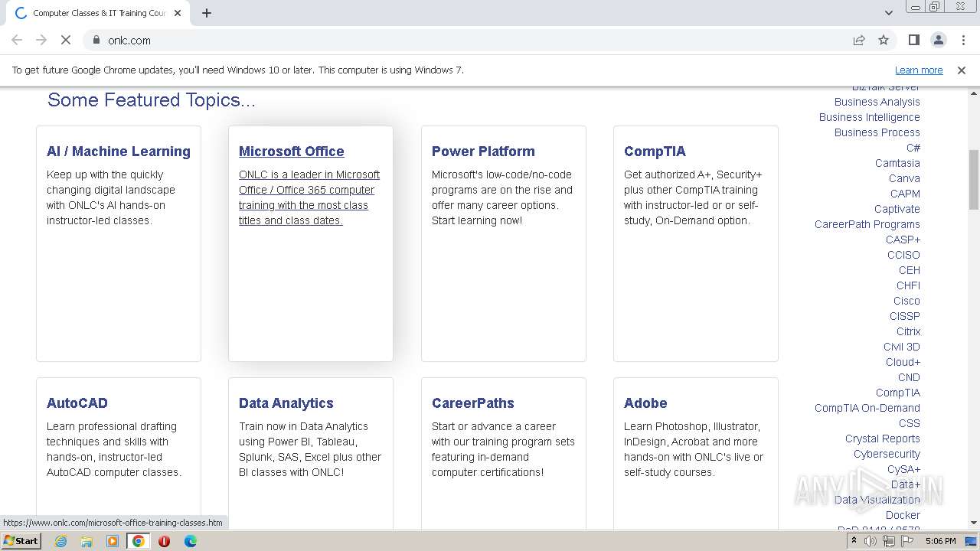Screen dimensions: 980x551
Task: Select Business Process in the topic list
Action: click(877, 132)
